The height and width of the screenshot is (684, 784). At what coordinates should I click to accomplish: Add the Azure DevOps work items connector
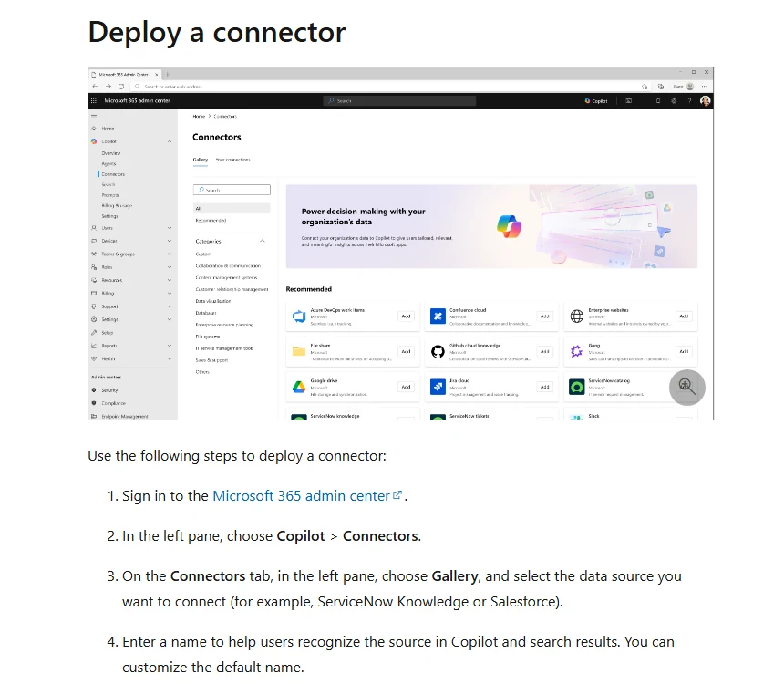click(406, 316)
